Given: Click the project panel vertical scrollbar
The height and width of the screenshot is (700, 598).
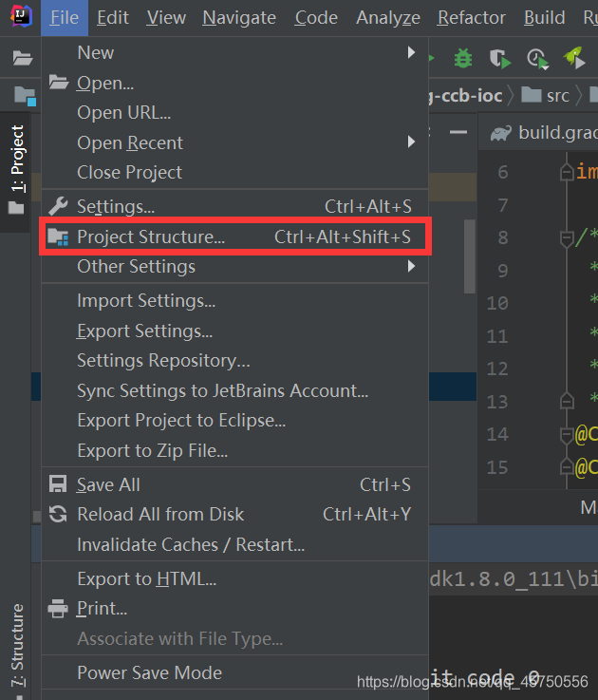Looking at the screenshot, I should 470,256.
